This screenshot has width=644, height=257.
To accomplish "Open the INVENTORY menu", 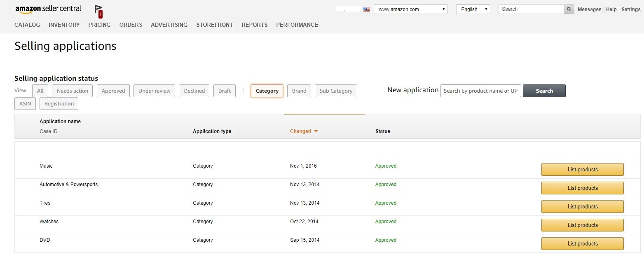I will tap(64, 25).
